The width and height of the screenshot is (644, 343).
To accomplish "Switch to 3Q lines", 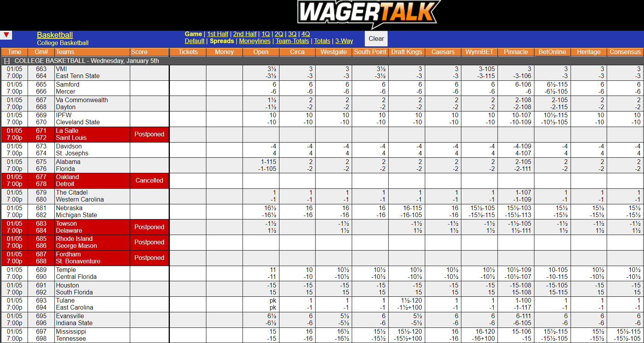I will [x=292, y=34].
